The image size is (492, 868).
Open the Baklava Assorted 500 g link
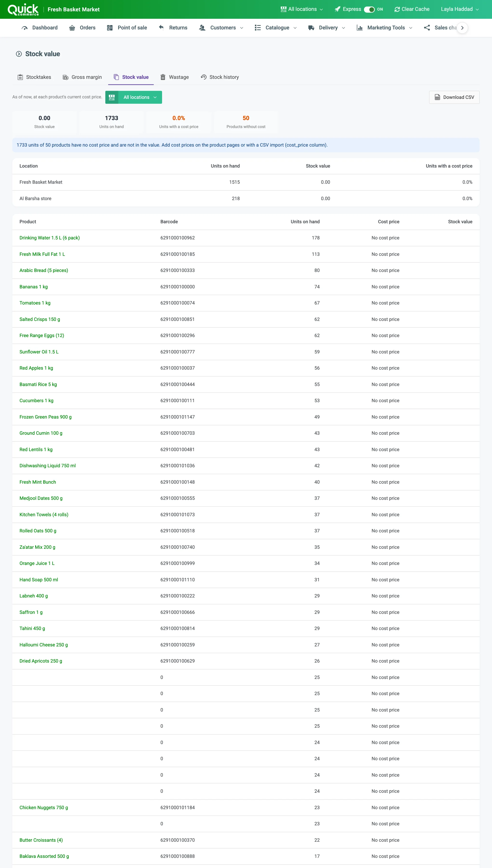44,856
